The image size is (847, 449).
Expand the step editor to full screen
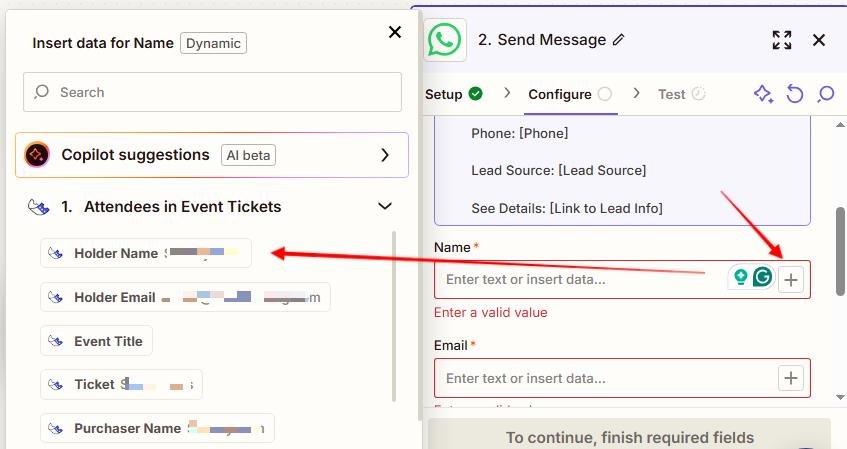(x=782, y=40)
